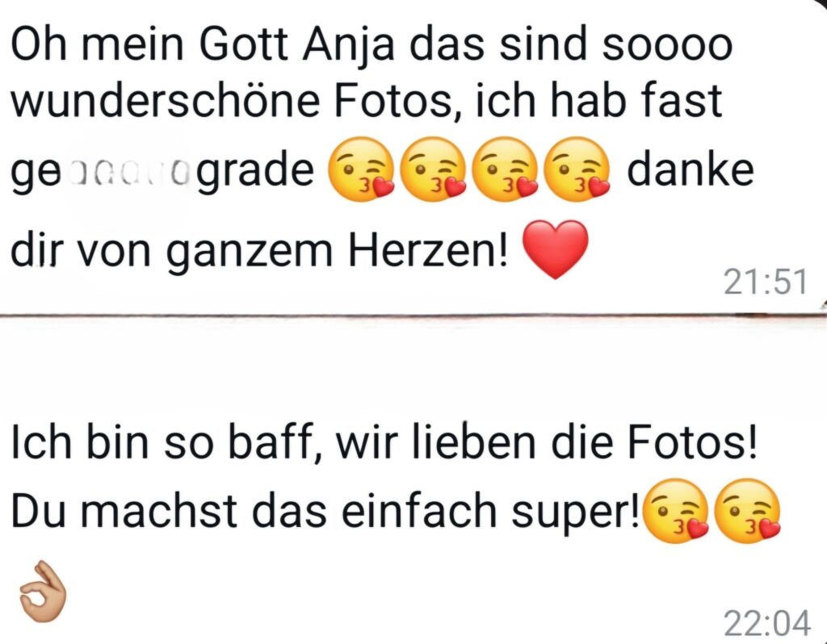Click the text 'Du machst das einfach super!'

325,510
